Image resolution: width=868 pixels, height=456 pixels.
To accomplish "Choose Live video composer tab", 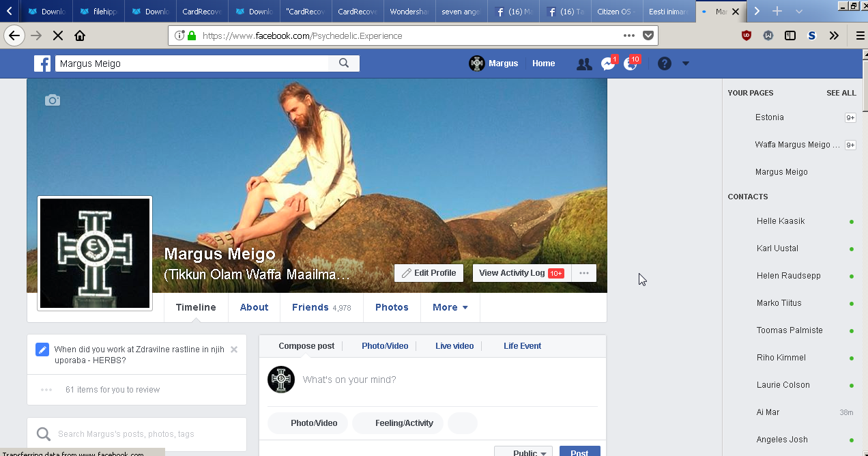I will click(x=454, y=346).
